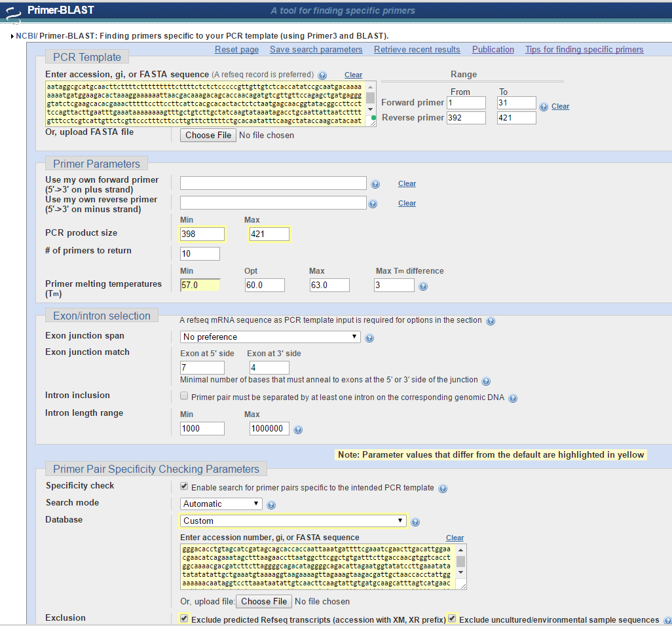Viewport: 672px width, 626px height.
Task: Show help for Intron length range
Action: [x=298, y=430]
